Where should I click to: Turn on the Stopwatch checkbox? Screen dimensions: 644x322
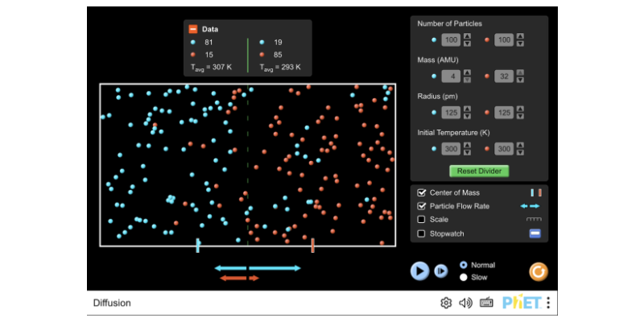click(x=421, y=233)
